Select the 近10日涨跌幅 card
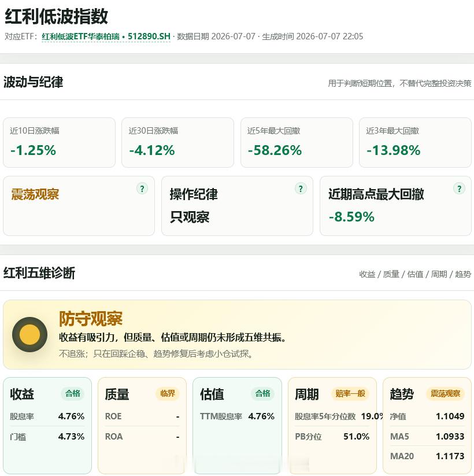The height and width of the screenshot is (476, 474). 59,142
